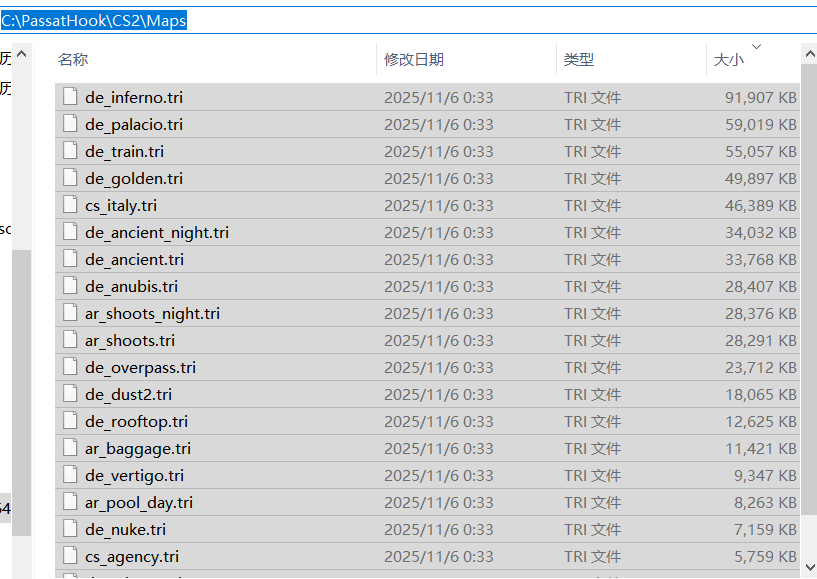Click the cs_agency.tri file icon
The height and width of the screenshot is (579, 817).
[x=69, y=556]
